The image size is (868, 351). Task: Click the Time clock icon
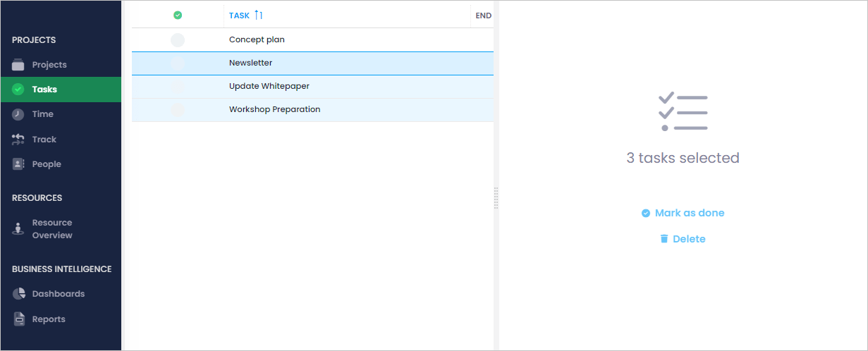click(18, 114)
